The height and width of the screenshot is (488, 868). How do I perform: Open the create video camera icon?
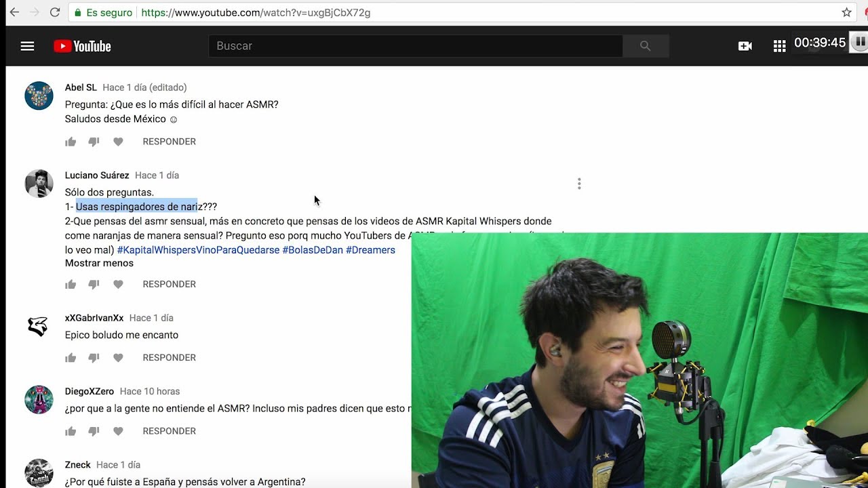coord(745,46)
